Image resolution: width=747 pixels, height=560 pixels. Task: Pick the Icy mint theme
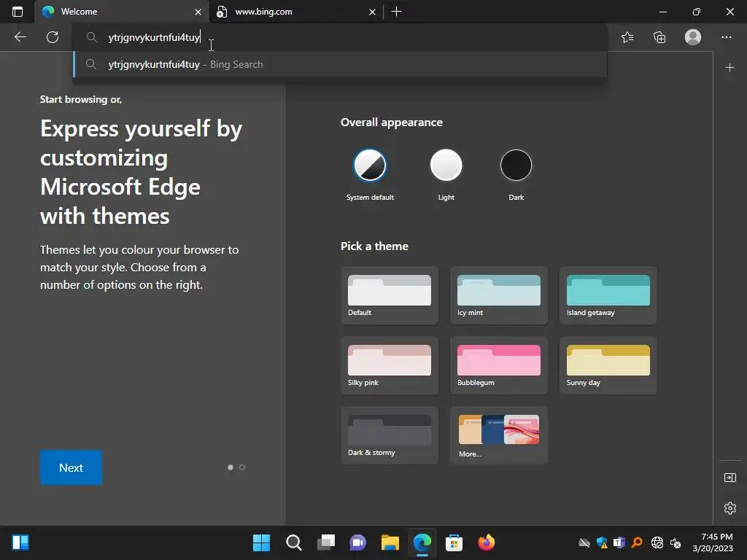[499, 296]
